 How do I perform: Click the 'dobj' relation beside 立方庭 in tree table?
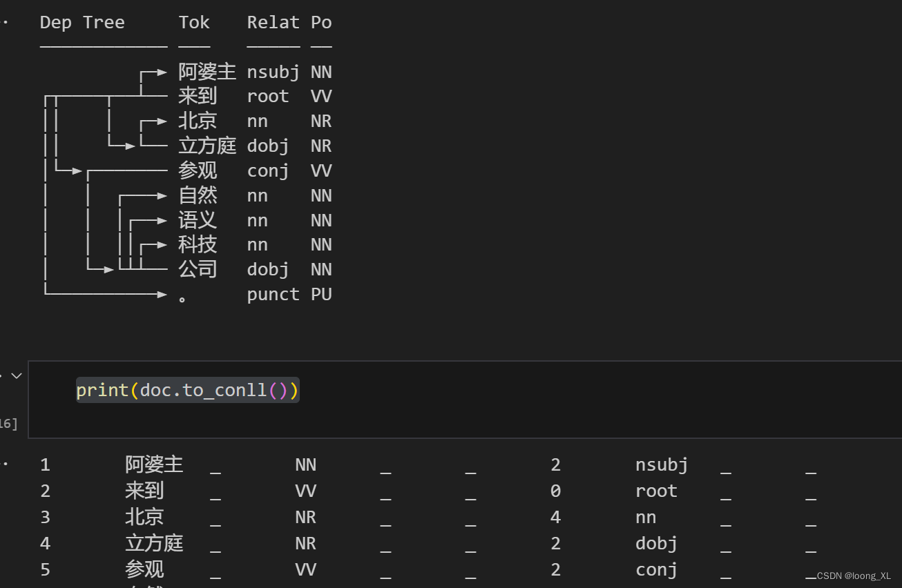pos(268,146)
